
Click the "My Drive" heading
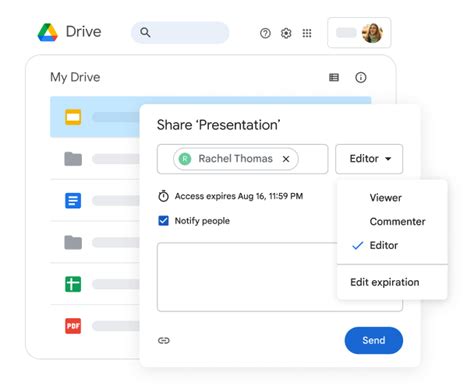click(75, 77)
